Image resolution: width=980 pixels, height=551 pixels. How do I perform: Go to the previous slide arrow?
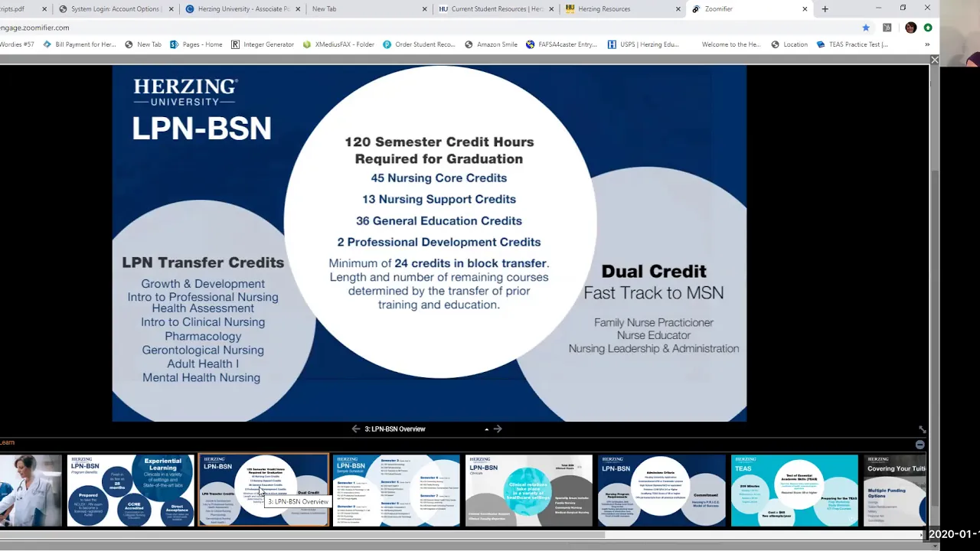point(356,429)
